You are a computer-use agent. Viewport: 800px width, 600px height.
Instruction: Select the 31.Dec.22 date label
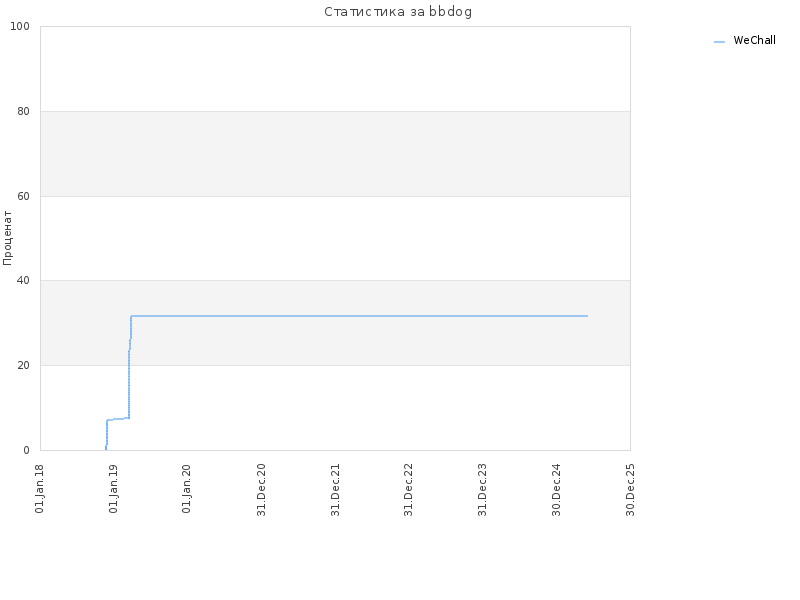pyautogui.click(x=409, y=489)
